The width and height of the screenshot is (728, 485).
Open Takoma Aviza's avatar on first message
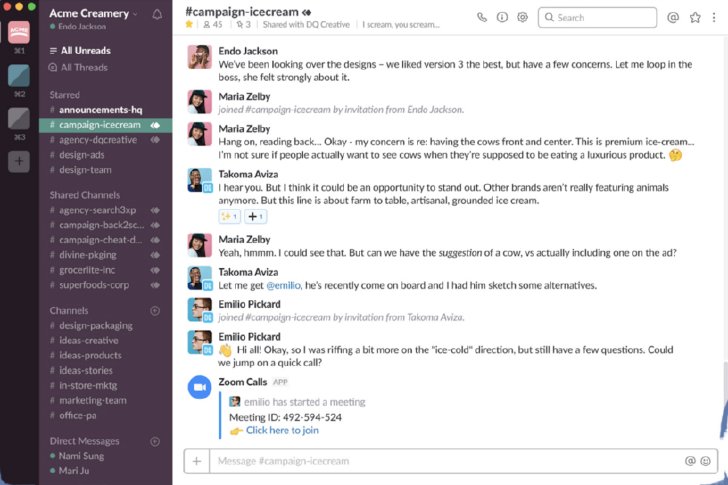click(x=200, y=180)
